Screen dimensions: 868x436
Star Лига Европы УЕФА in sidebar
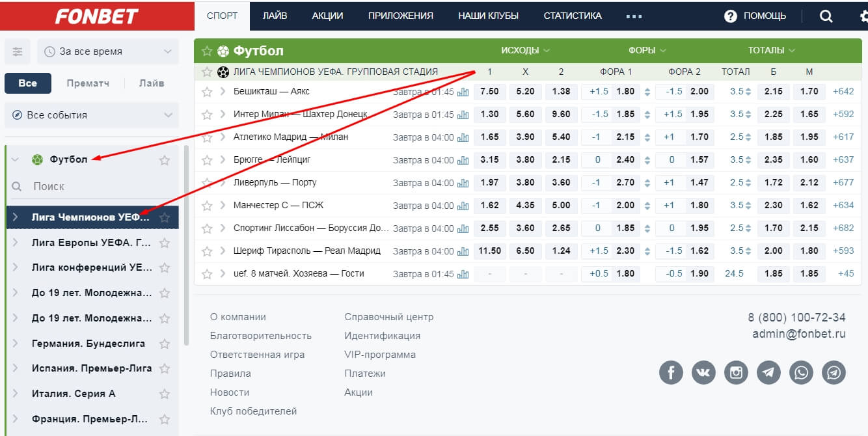[165, 243]
